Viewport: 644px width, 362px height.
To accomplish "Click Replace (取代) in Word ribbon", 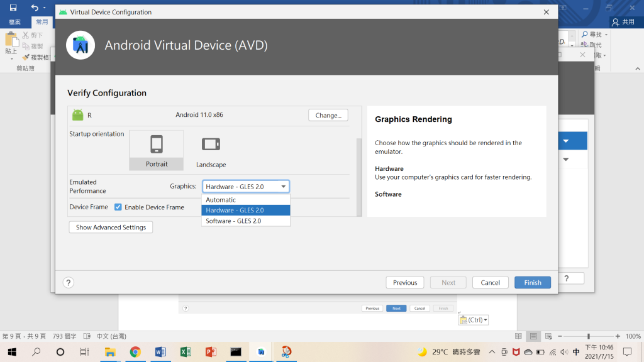I will [x=591, y=45].
